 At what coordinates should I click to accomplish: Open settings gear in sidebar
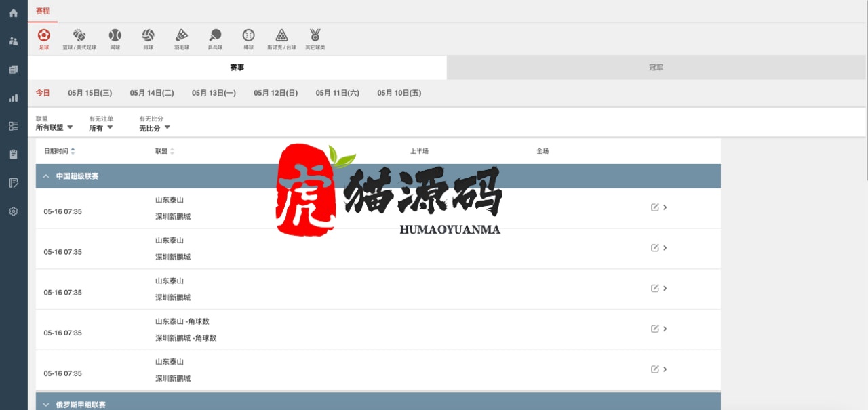(x=14, y=211)
